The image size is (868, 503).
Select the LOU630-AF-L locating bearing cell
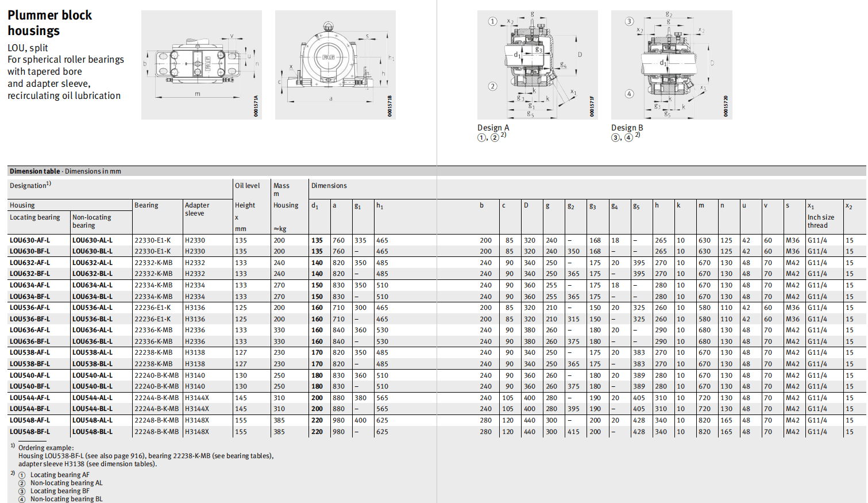[30, 240]
